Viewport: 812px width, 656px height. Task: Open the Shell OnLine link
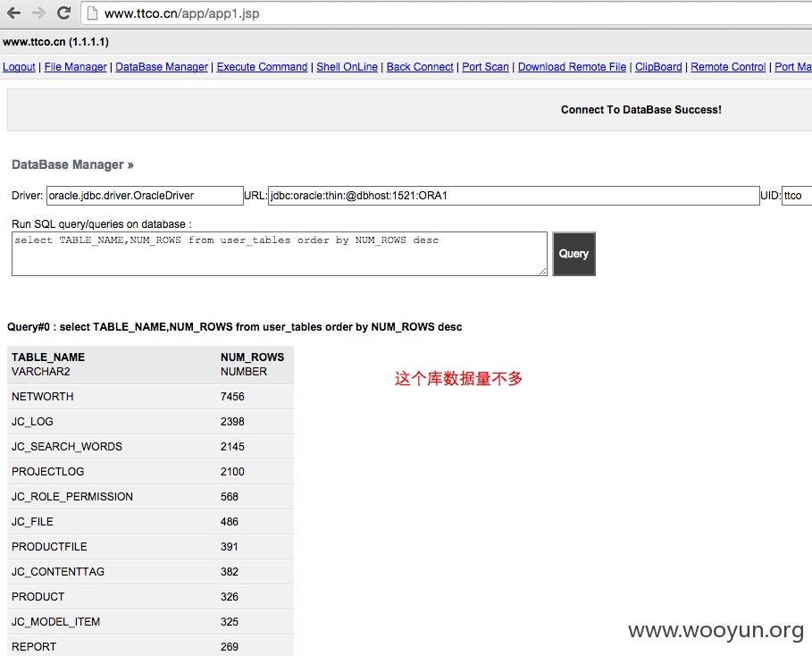[347, 67]
